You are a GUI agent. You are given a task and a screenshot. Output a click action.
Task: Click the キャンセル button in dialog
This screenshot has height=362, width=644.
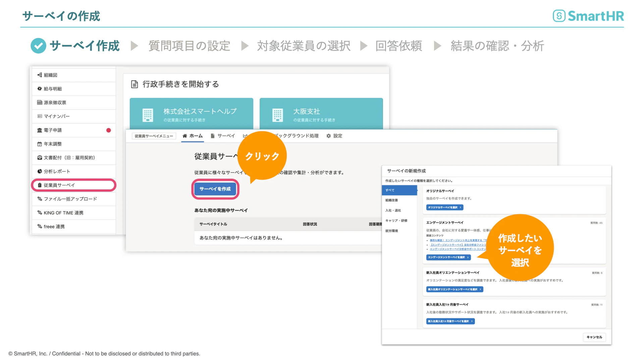594,337
